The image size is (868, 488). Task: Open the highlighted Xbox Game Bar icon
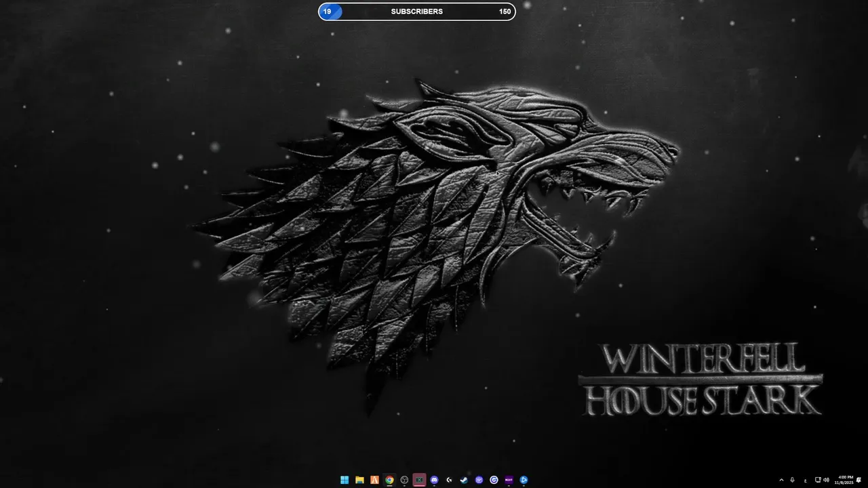(419, 480)
